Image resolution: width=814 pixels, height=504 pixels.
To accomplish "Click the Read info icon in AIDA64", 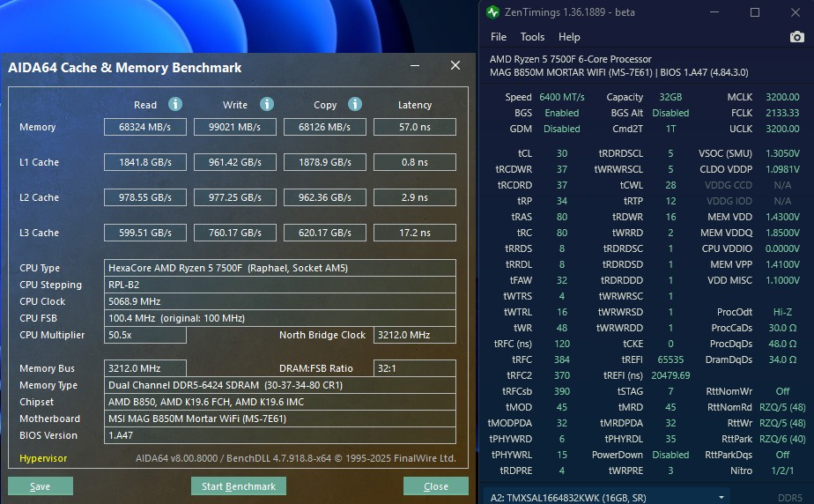I will [x=175, y=104].
